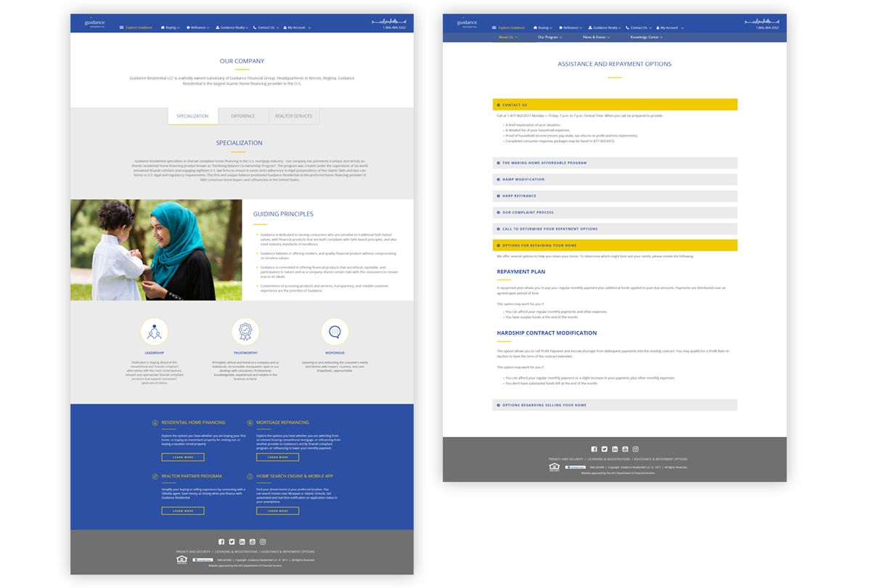Expand Options Regarding Selling Your Home
Screen dimensions: 871x588
pos(615,405)
